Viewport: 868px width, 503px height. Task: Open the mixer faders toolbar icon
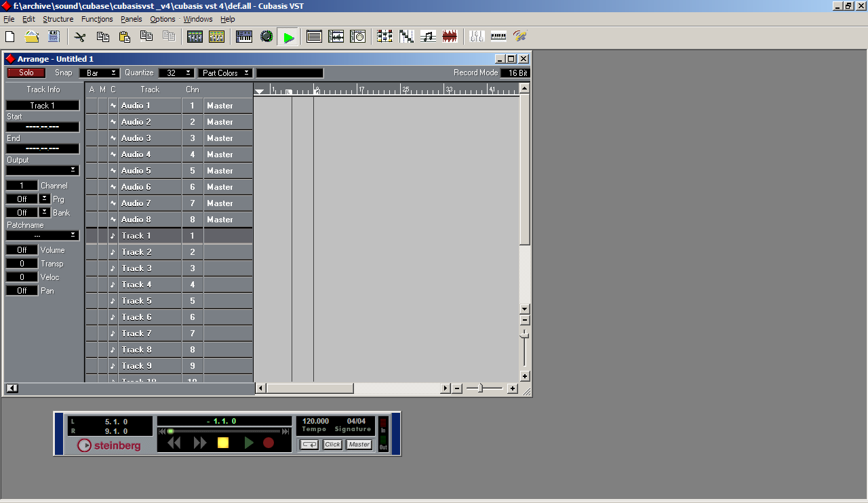pyautogui.click(x=477, y=37)
